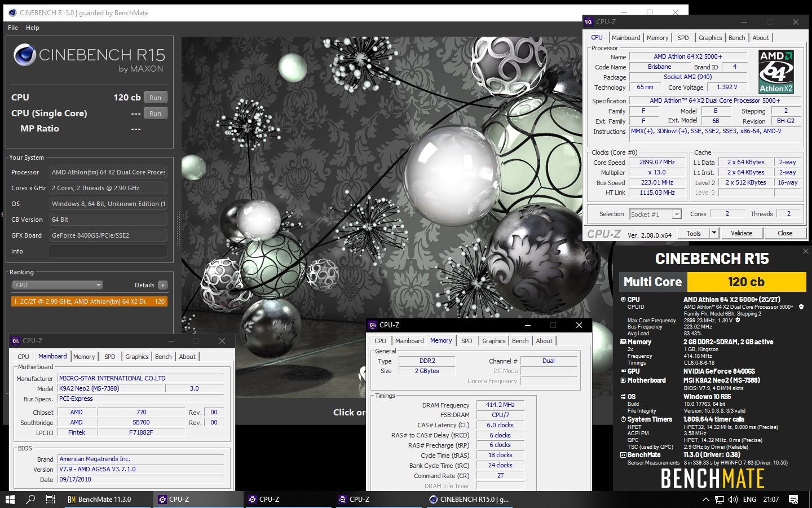Select the SPD tab in the top-right CPU-Z window
Viewport: 812px width, 508px height.
[683, 38]
